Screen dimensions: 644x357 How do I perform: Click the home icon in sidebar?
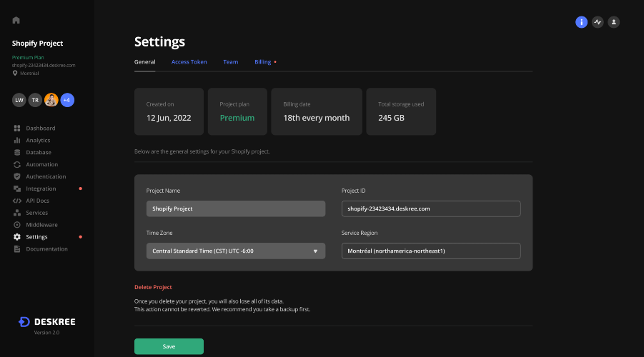coord(16,20)
